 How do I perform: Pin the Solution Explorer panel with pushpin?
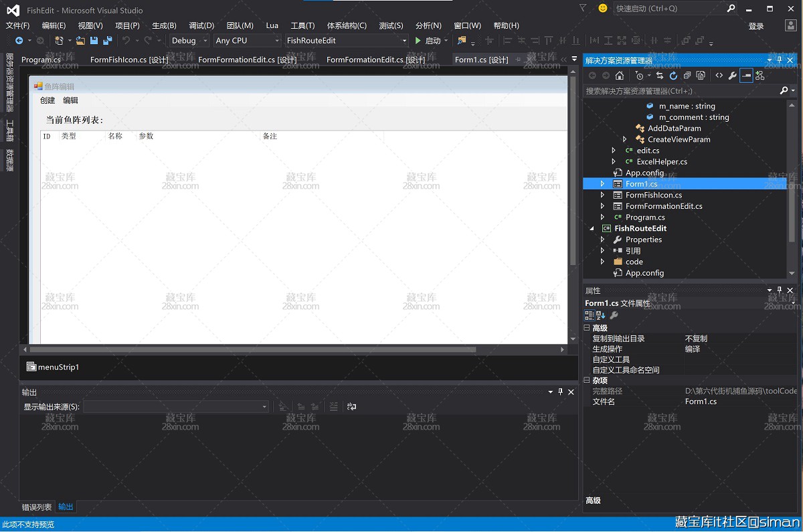780,60
